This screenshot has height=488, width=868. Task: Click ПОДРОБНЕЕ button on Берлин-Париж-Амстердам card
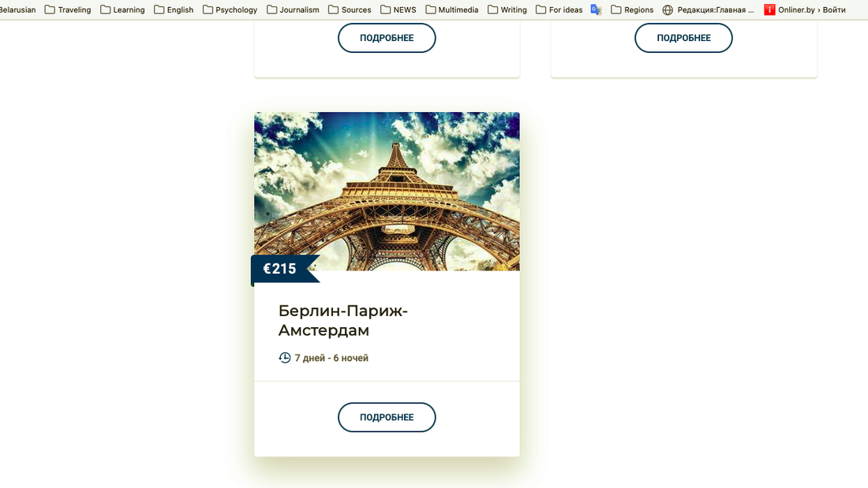(387, 417)
